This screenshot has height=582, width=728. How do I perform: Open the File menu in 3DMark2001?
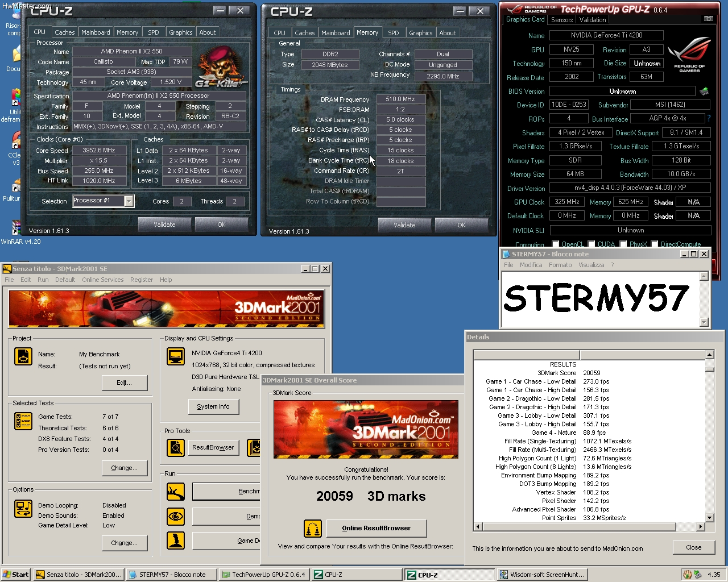point(9,280)
